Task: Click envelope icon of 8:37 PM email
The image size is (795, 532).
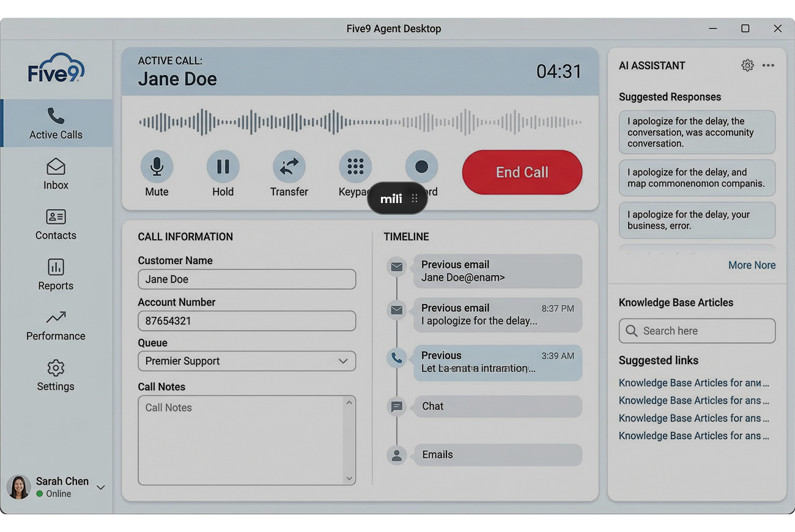Action: click(397, 310)
